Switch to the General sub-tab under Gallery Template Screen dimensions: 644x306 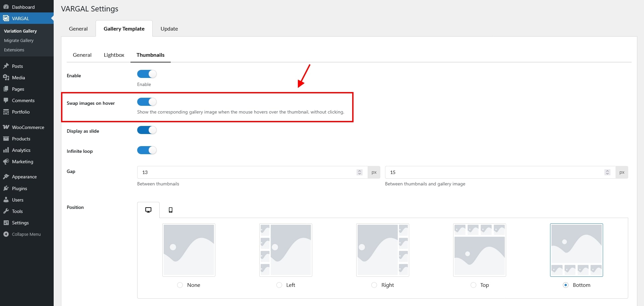[82, 55]
